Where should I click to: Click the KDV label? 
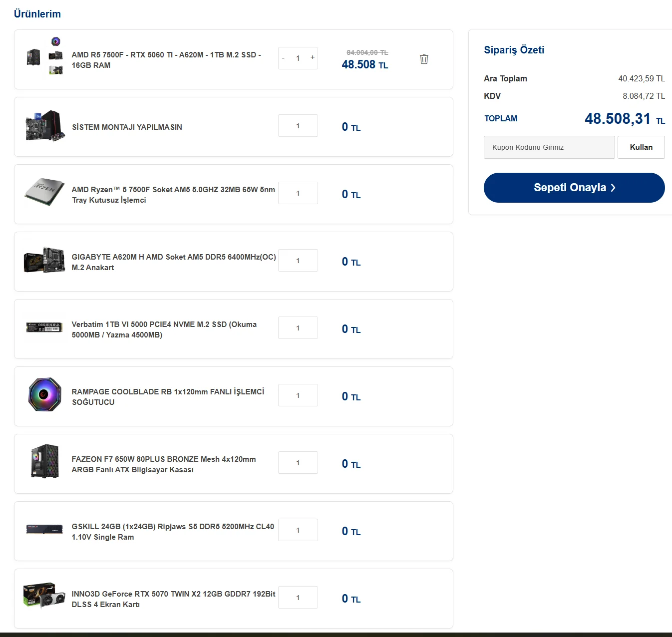(492, 96)
